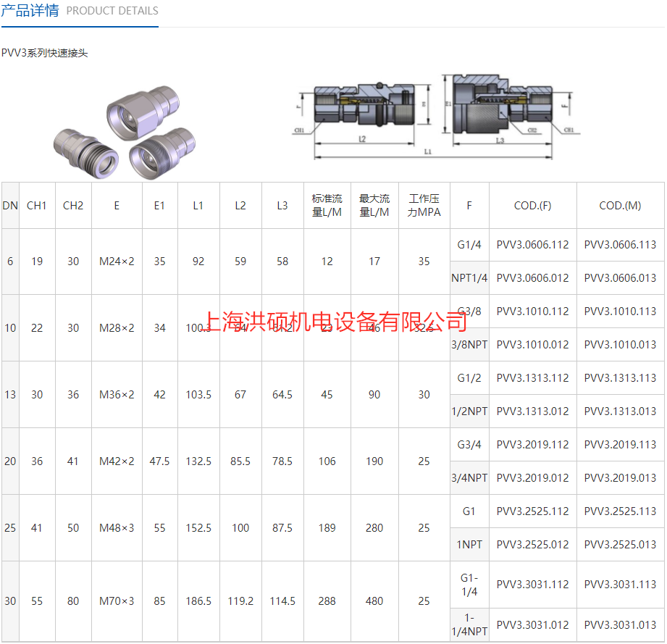Select cell PVV3.2525.112
This screenshot has width=667, height=644.
[x=532, y=511]
